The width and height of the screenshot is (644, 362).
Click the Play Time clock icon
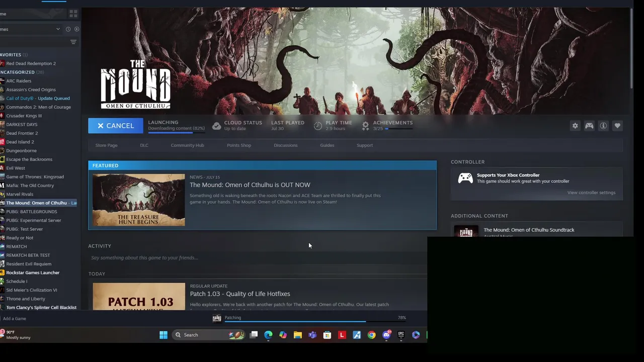pyautogui.click(x=317, y=126)
